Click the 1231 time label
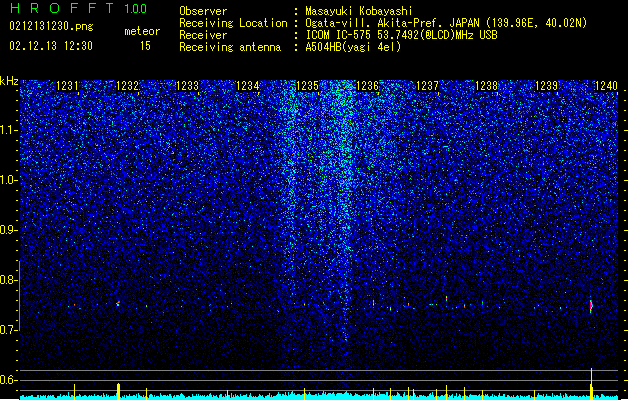This screenshot has width=629, height=400. pyautogui.click(x=67, y=86)
